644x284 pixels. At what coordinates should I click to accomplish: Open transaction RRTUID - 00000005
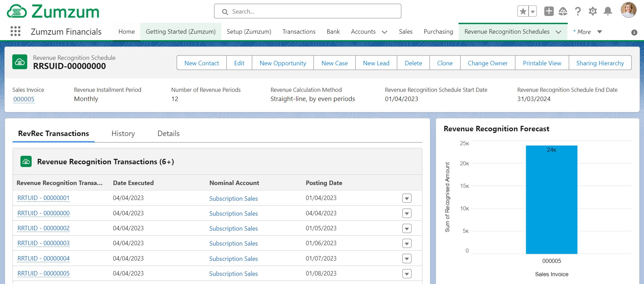[44, 273]
